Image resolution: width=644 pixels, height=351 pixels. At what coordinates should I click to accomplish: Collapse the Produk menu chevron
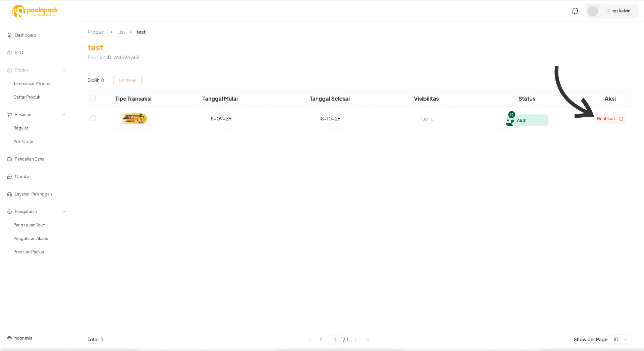coord(64,70)
